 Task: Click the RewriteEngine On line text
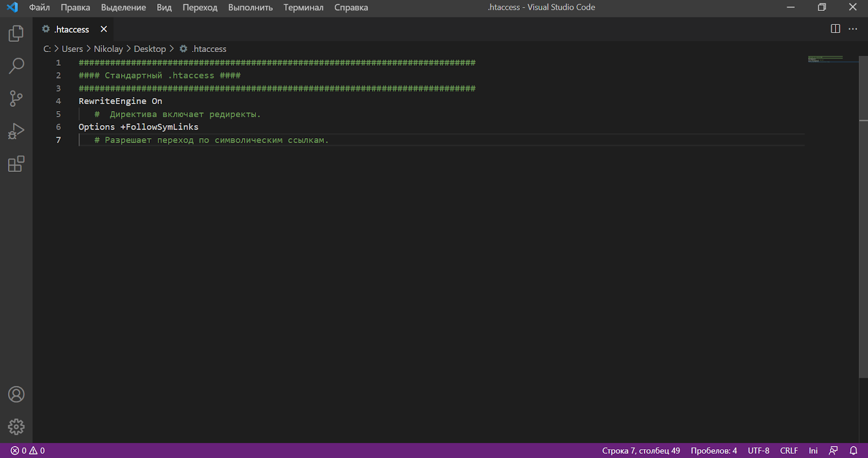coord(120,101)
